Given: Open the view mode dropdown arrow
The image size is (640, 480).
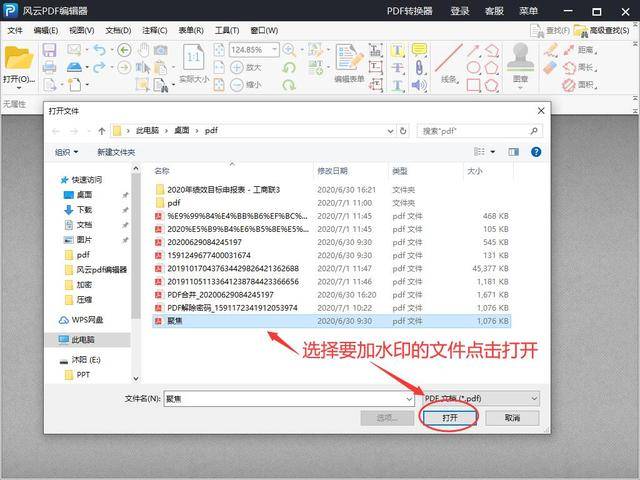Looking at the screenshot, I should coord(493,152).
